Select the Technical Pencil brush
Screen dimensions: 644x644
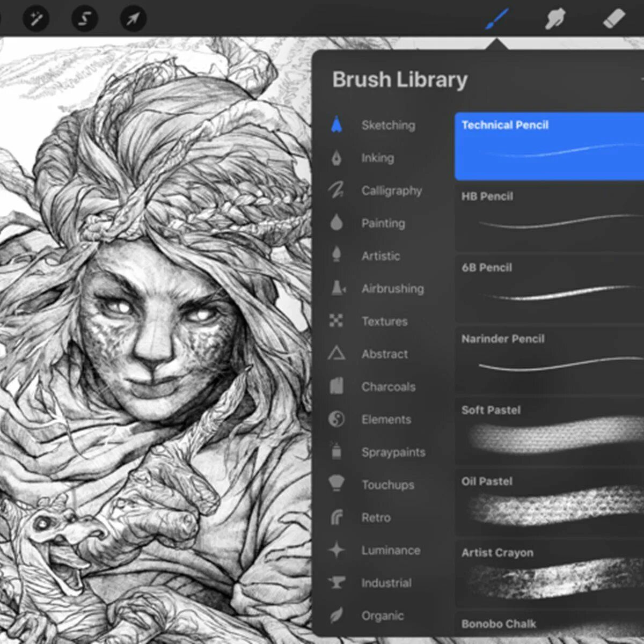(x=549, y=146)
